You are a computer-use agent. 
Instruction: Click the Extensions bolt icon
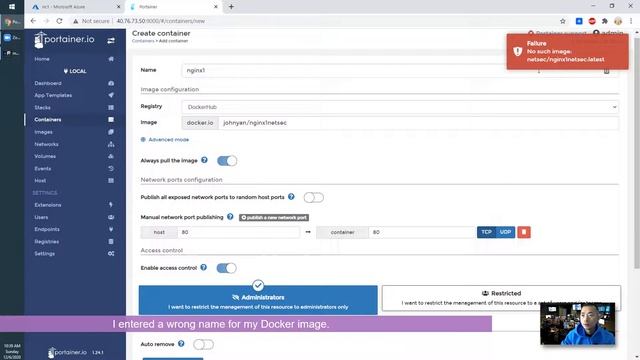111,205
